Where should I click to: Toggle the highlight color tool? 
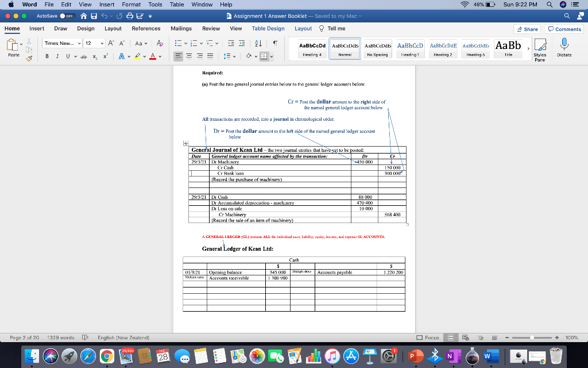point(137,55)
